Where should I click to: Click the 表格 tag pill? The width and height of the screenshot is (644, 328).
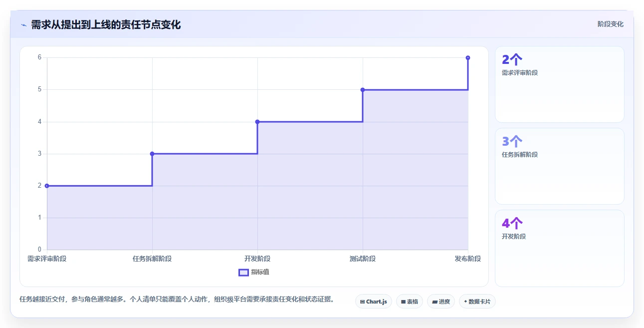[410, 302]
